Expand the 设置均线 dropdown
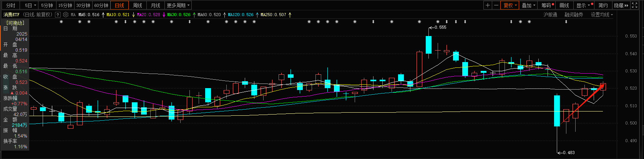Screen dimensions: 644x159 pyautogui.click(x=602, y=15)
